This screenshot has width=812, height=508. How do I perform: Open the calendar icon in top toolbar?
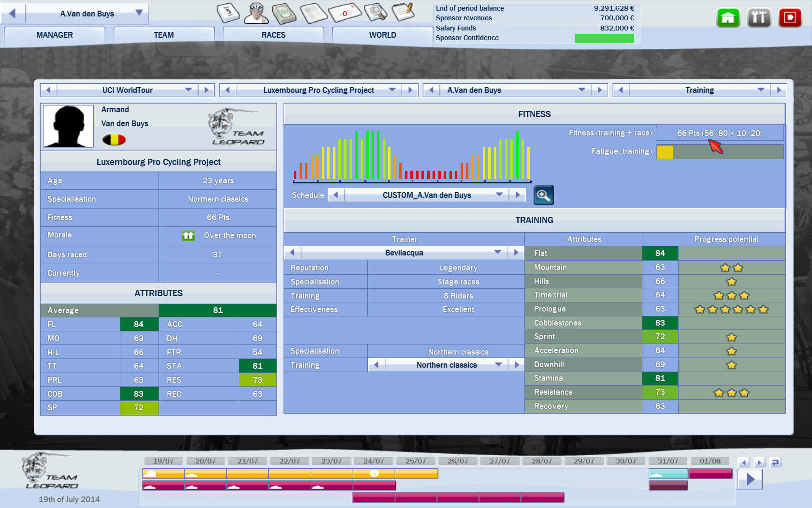tap(228, 13)
